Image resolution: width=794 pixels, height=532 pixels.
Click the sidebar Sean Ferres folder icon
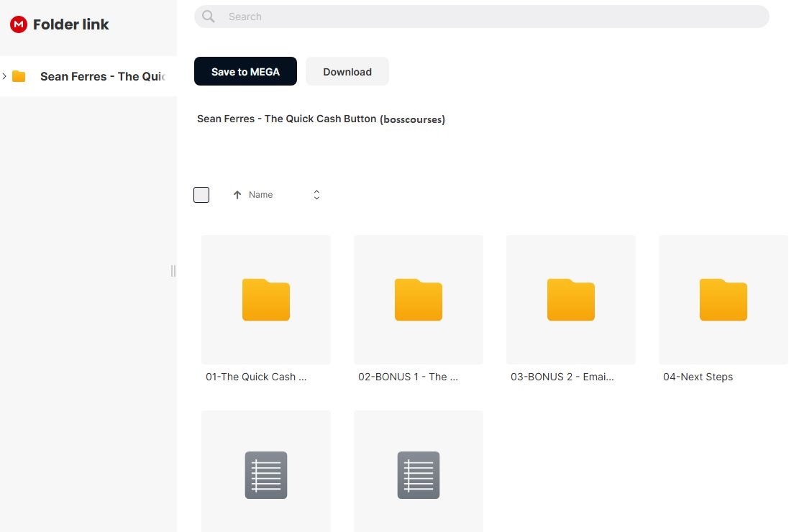pos(19,76)
